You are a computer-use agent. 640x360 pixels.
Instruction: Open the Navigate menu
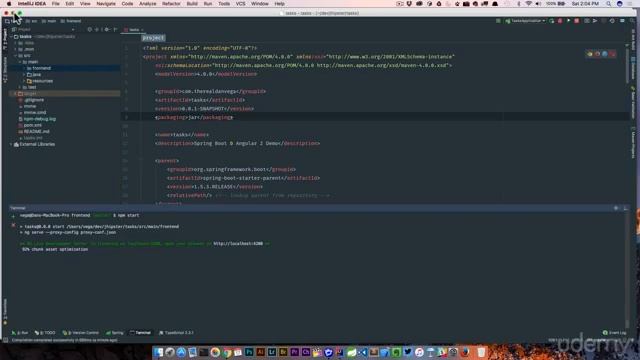[106, 4]
